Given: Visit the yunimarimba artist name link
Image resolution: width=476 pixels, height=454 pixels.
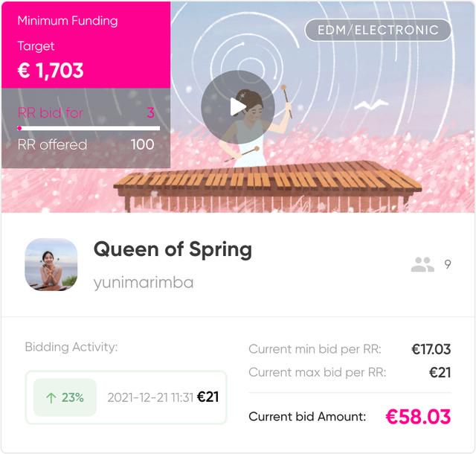Looking at the screenshot, I should point(144,283).
